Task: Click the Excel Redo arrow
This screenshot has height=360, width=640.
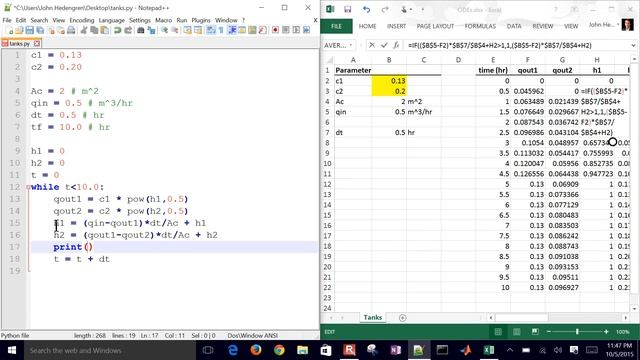Action: click(x=385, y=9)
